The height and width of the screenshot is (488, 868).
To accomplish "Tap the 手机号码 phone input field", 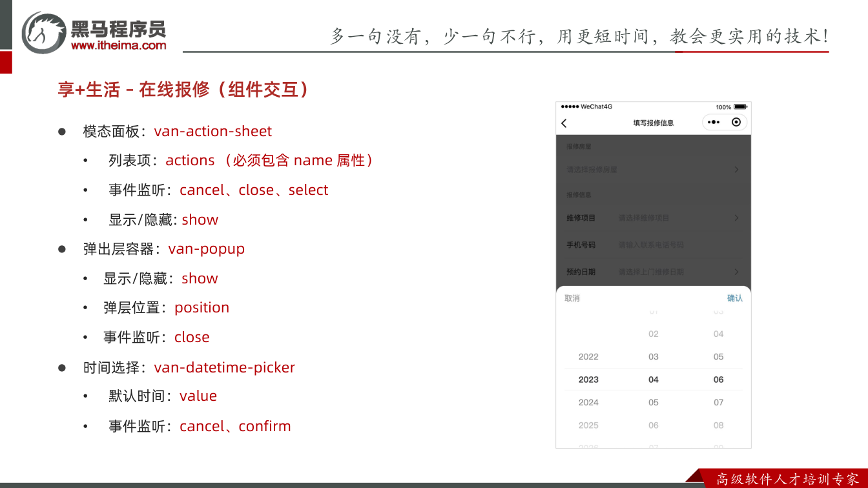I will click(651, 245).
